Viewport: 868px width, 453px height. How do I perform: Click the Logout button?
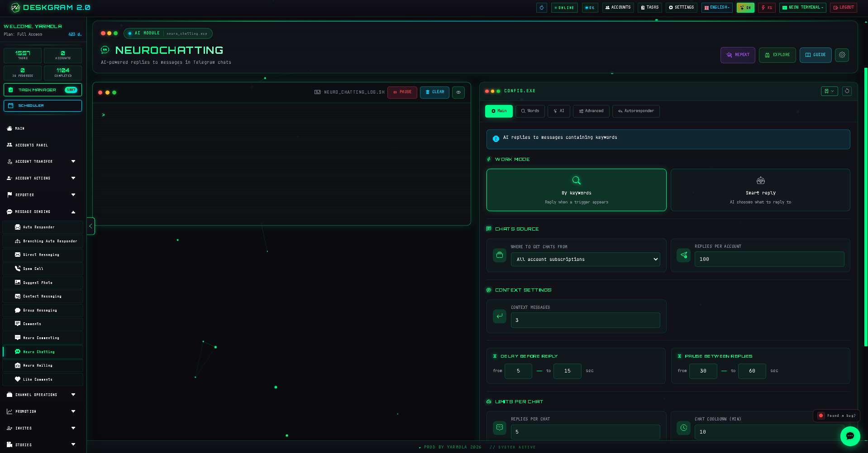click(x=844, y=8)
